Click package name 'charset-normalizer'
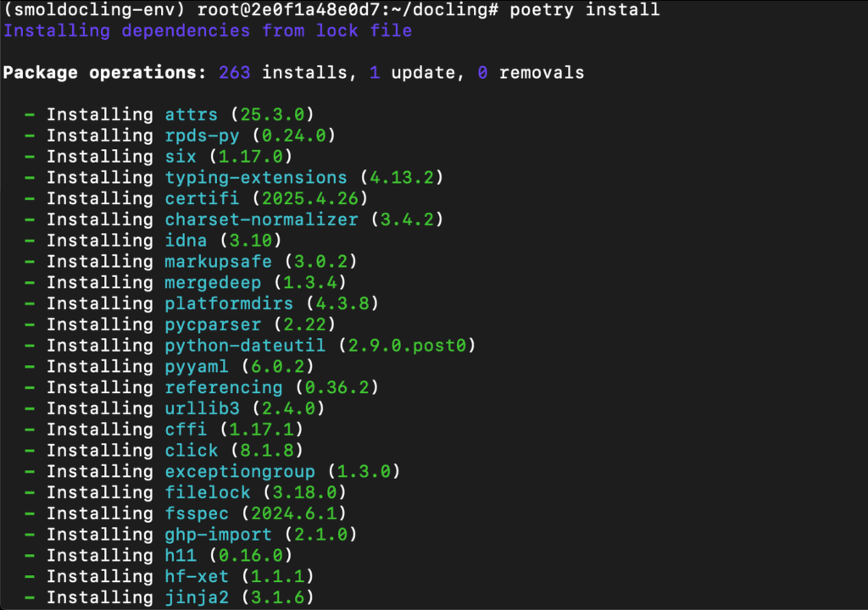 click(261, 219)
